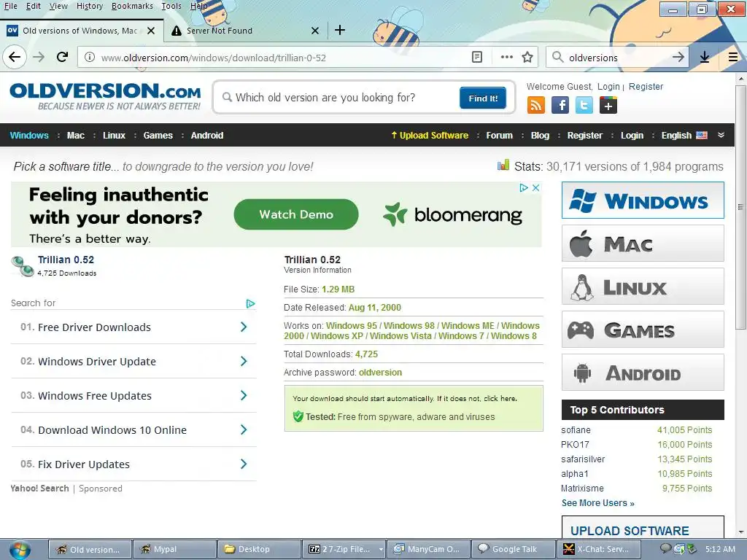Open the English language selector

click(684, 135)
